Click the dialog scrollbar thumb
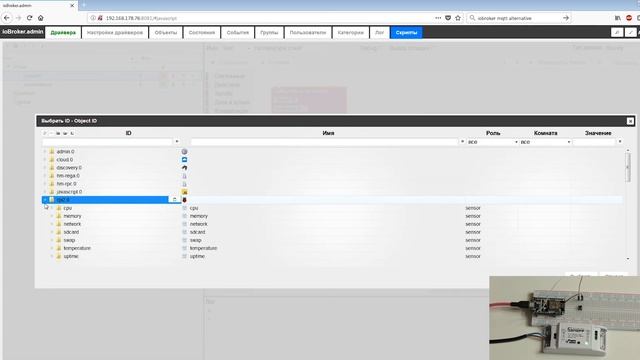This screenshot has height=360, width=640. point(628,168)
